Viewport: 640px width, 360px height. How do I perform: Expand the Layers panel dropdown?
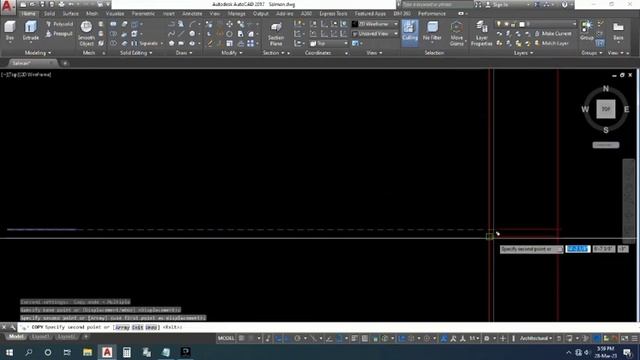[523, 53]
